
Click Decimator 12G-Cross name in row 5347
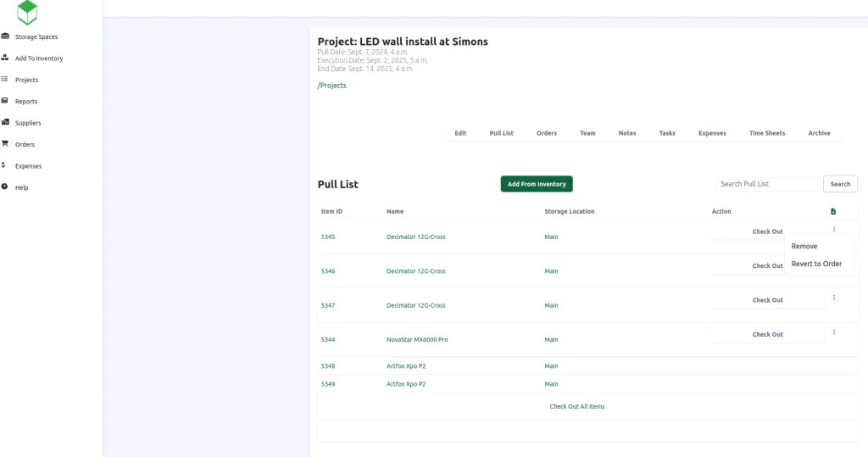point(415,305)
